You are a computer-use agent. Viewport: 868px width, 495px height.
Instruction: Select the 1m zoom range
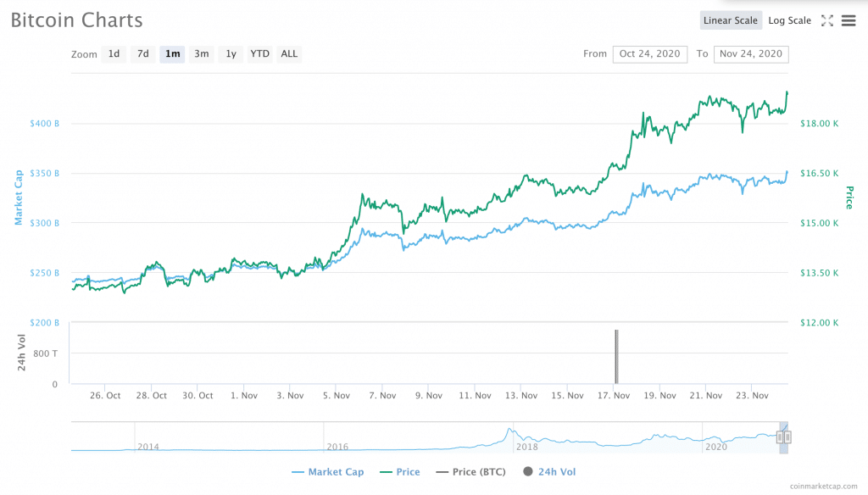pyautogui.click(x=173, y=54)
